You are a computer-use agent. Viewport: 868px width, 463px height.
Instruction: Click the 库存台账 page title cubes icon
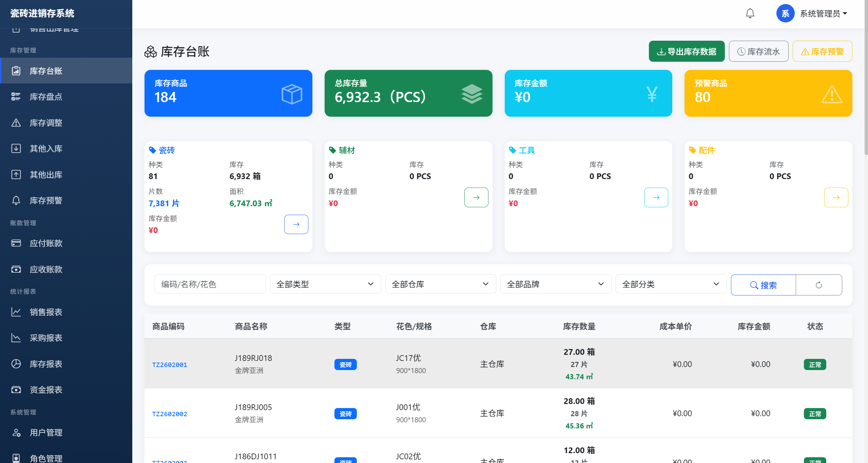point(151,52)
